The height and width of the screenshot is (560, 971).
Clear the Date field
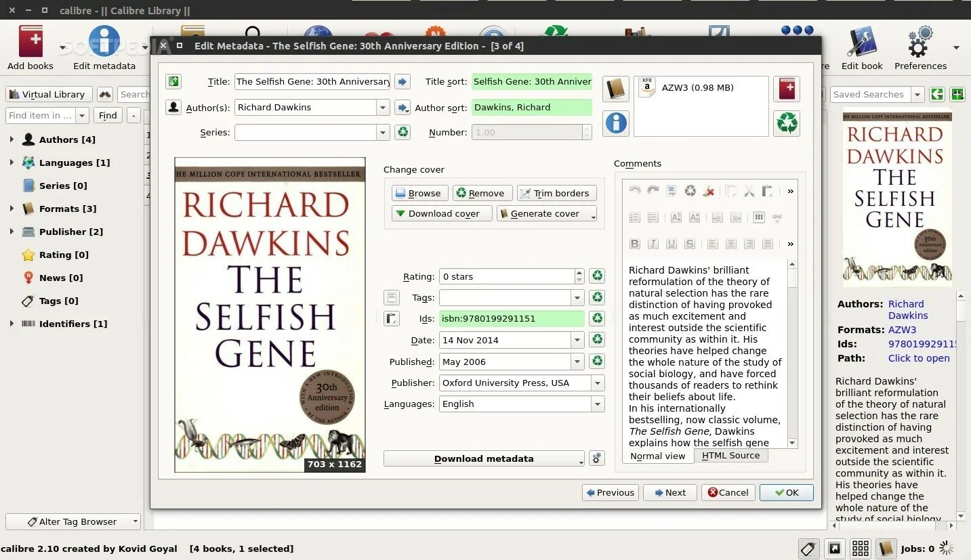point(597,339)
